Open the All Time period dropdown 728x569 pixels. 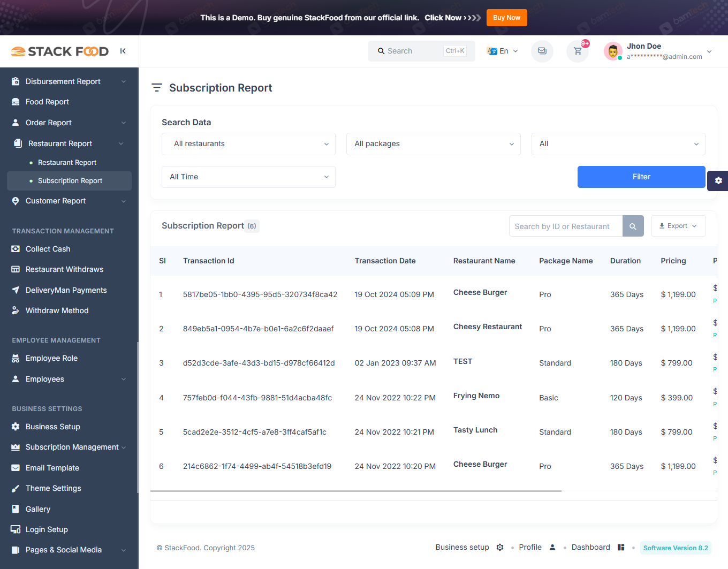tap(248, 177)
